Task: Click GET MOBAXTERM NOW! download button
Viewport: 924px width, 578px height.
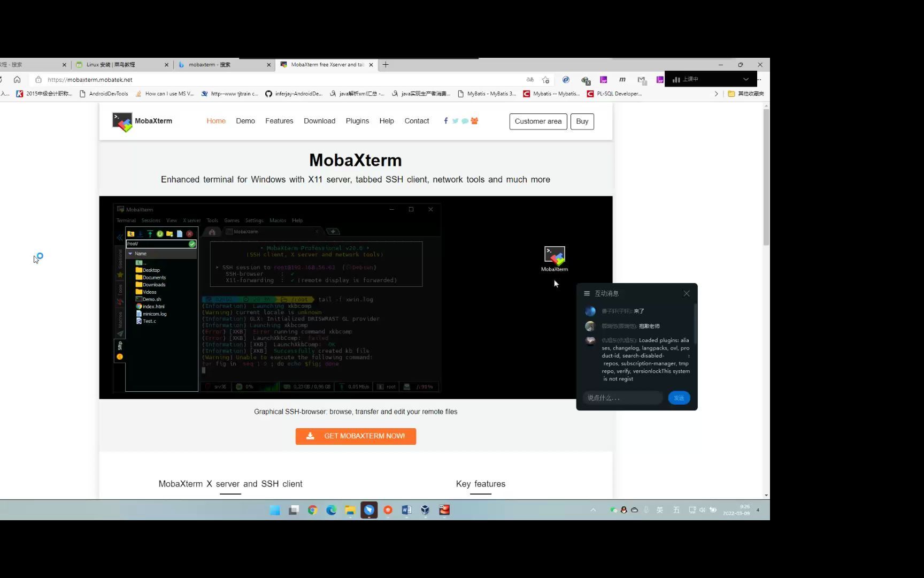Action: pyautogui.click(x=356, y=436)
